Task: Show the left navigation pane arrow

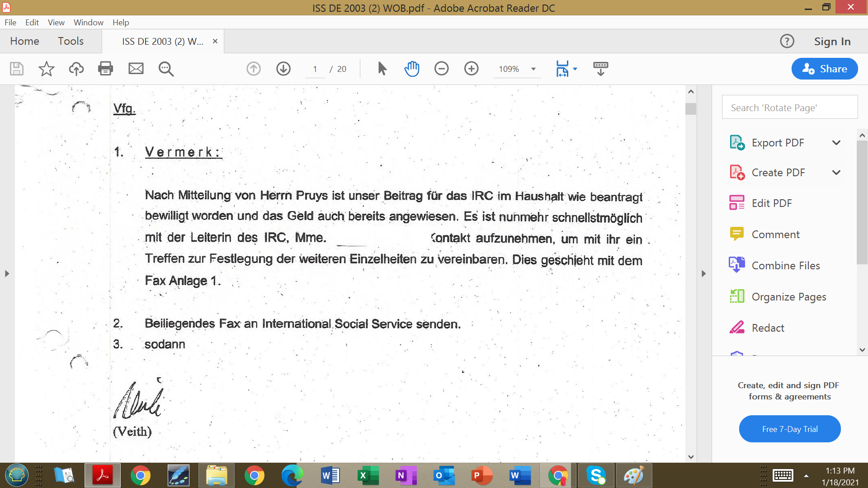Action: (x=7, y=273)
